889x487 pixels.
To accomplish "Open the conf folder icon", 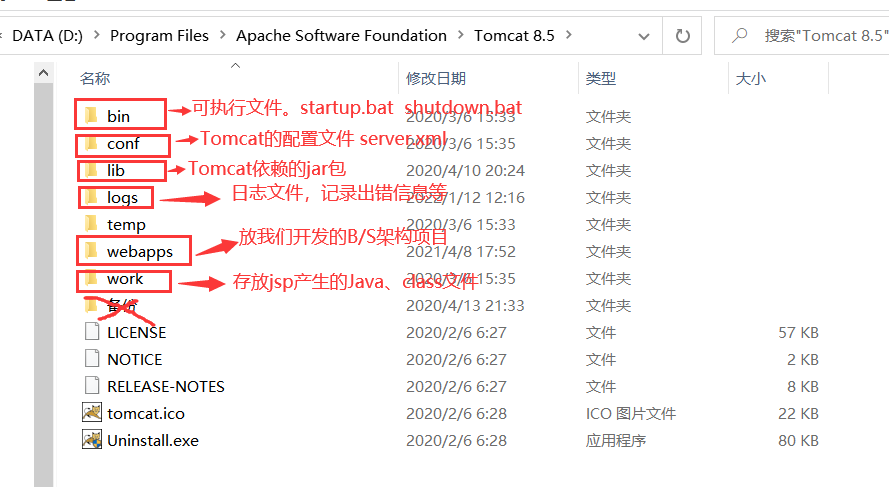I will tap(91, 143).
